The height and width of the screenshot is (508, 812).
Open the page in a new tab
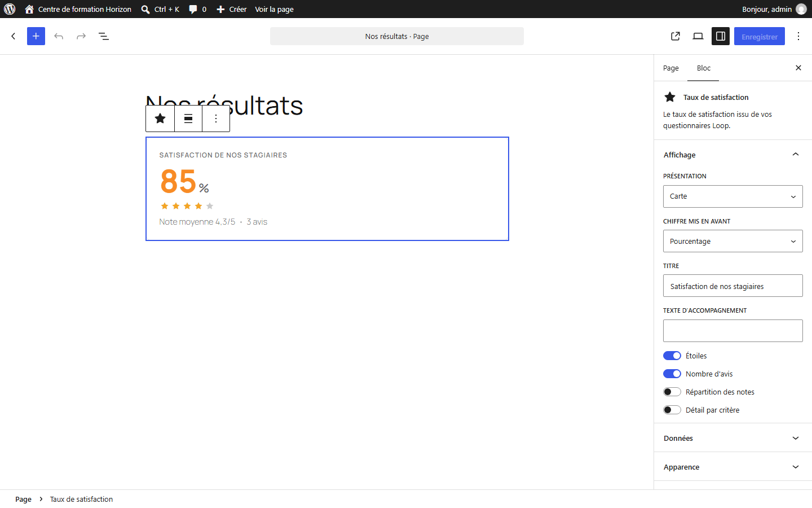(676, 36)
